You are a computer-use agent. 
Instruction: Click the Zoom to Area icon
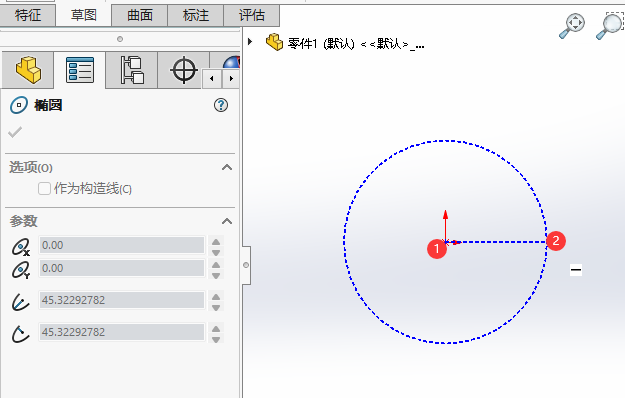click(610, 26)
